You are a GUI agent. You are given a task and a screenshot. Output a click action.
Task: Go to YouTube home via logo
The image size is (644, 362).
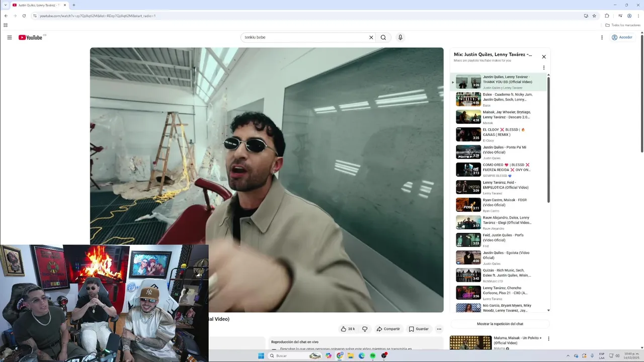click(31, 37)
